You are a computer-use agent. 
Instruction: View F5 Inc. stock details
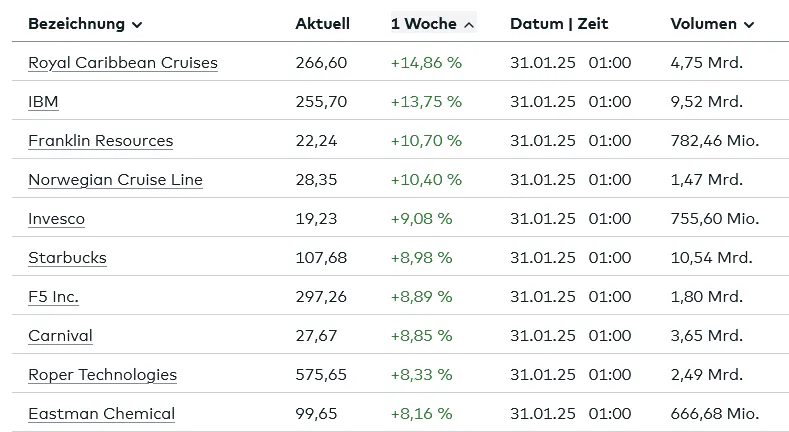[53, 297]
